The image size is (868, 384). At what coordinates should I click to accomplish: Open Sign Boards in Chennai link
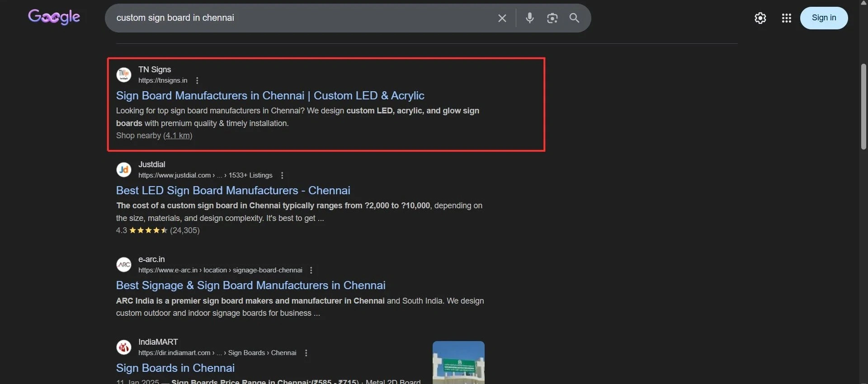click(x=175, y=368)
